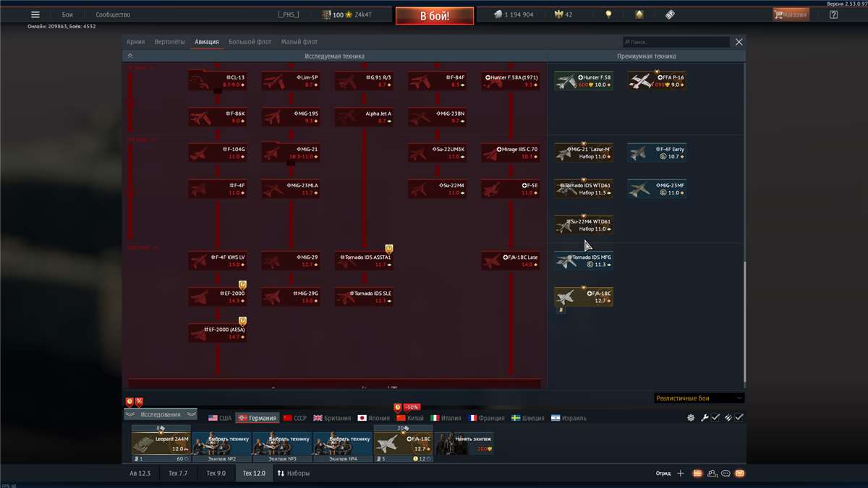Click the Нанять экипаж crew hire button
Viewport: 868px width, 488px height.
coord(464,443)
